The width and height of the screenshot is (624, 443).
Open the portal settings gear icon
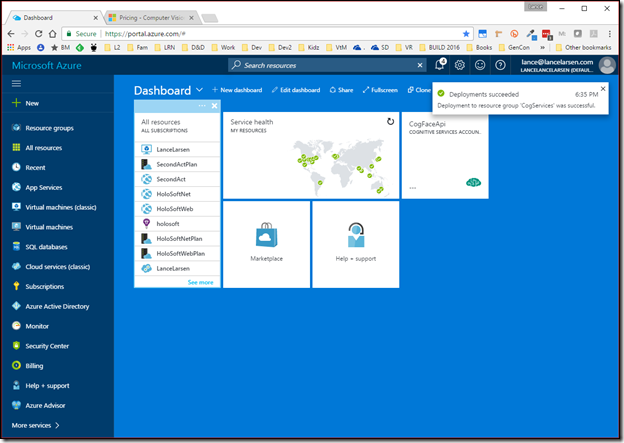point(460,65)
